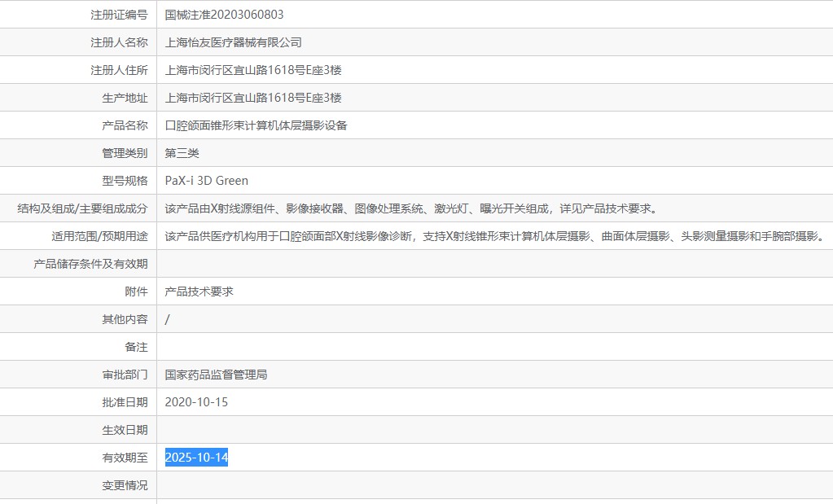Viewport: 833px width, 504px height.
Task: Select the 注册人住所 label
Action: pos(119,70)
